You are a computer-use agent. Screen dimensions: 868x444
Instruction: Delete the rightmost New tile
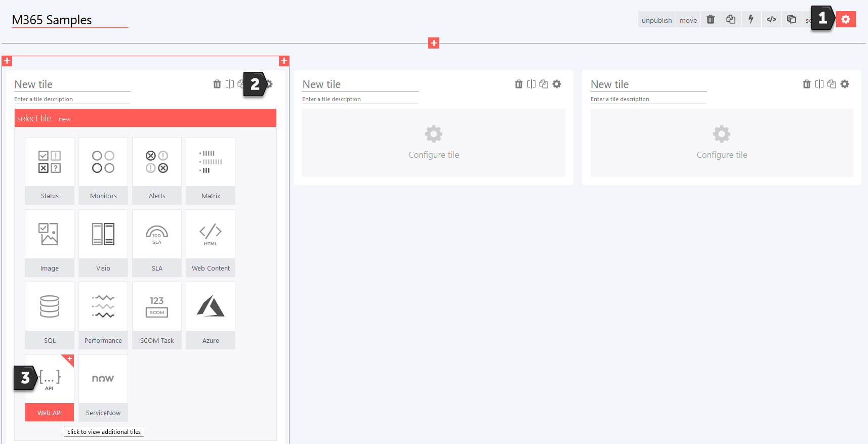pyautogui.click(x=807, y=84)
